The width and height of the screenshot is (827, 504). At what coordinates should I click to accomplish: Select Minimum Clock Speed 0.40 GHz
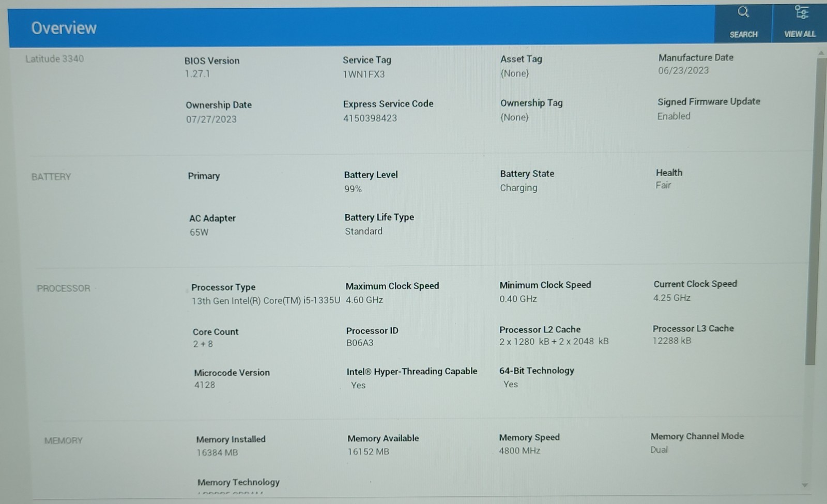(518, 299)
